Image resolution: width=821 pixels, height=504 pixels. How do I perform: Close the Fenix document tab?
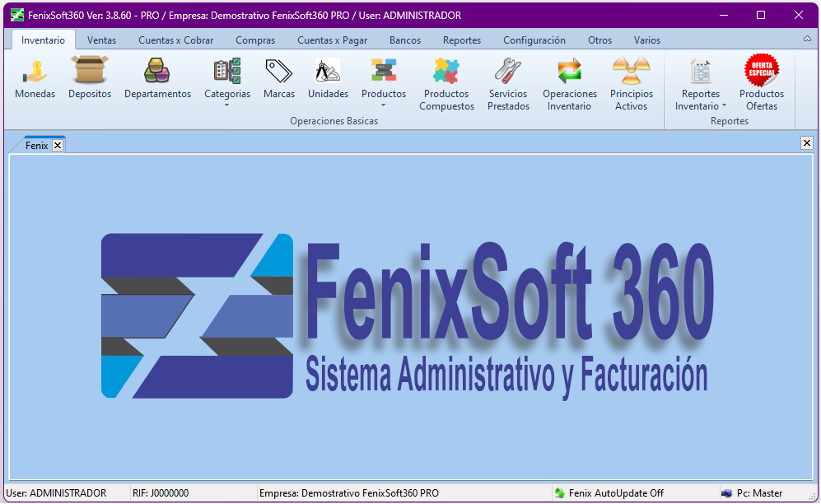point(58,146)
